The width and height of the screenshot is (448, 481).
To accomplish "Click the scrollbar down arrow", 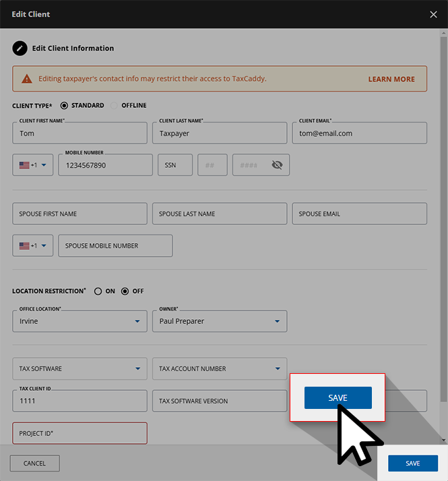I will coord(444,440).
